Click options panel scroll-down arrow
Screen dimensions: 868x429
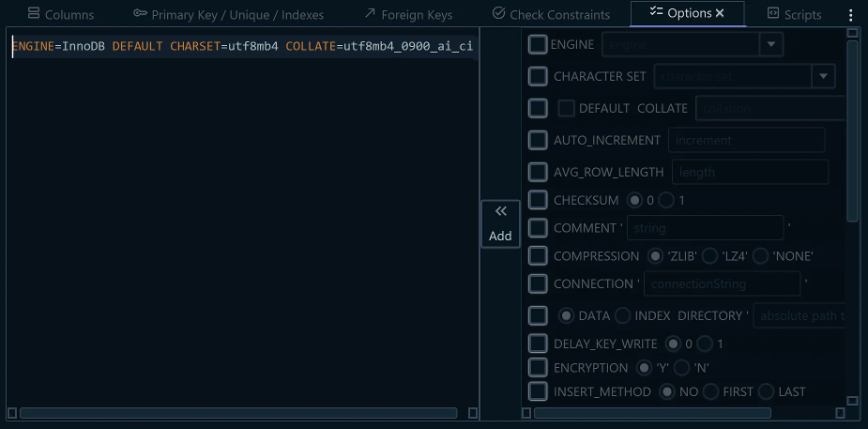click(x=852, y=400)
